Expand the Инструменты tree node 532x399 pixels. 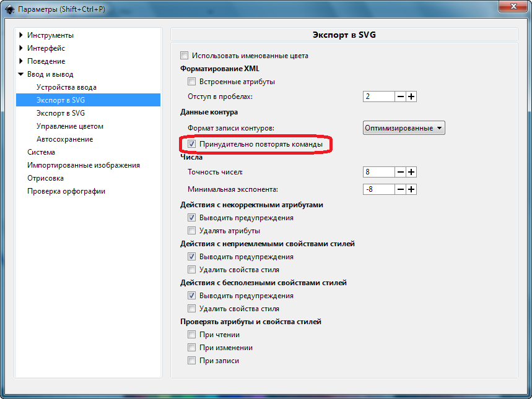(x=21, y=35)
